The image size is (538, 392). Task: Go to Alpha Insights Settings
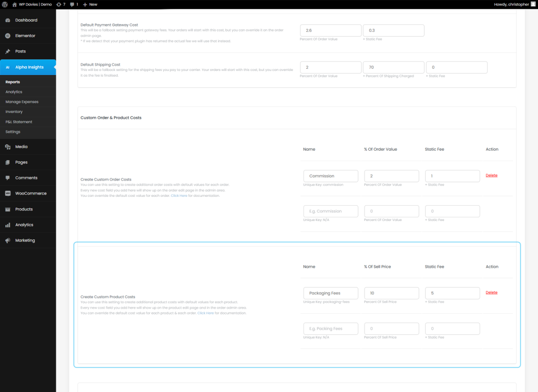pos(13,131)
